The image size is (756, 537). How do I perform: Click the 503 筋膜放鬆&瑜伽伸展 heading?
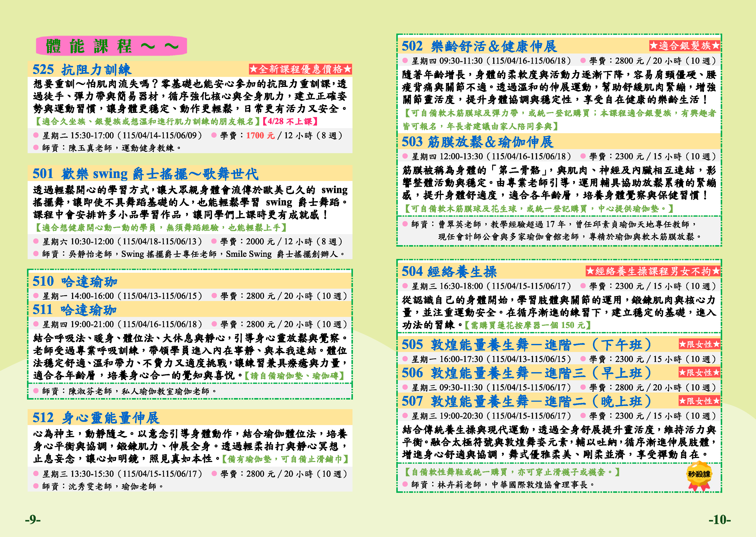tap(477, 142)
